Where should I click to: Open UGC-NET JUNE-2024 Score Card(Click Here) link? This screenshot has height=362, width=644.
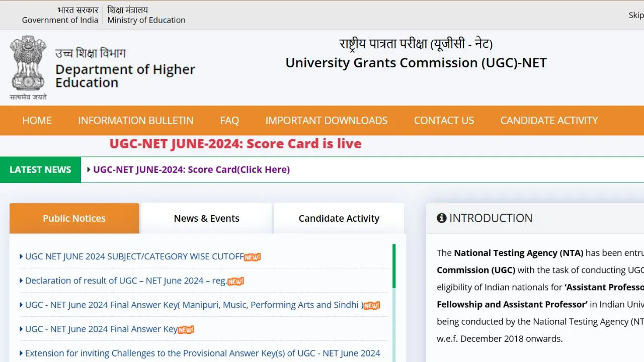tap(192, 169)
